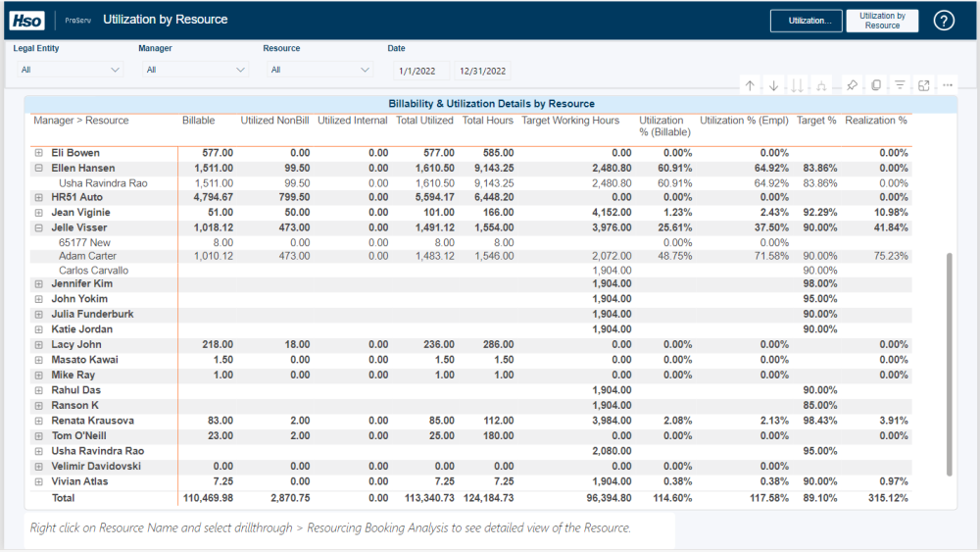Copy the visual with copy icon
980x552 pixels.
875,86
